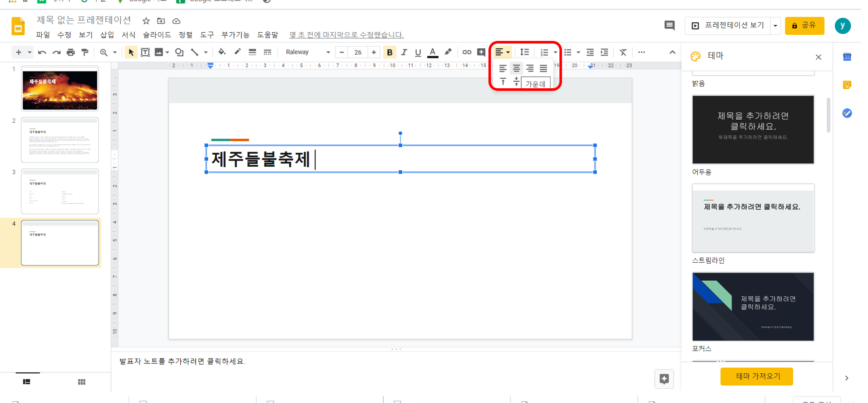This screenshot has width=868, height=403.
Task: Expand the Image insert dropdown arrow
Action: pos(167,52)
